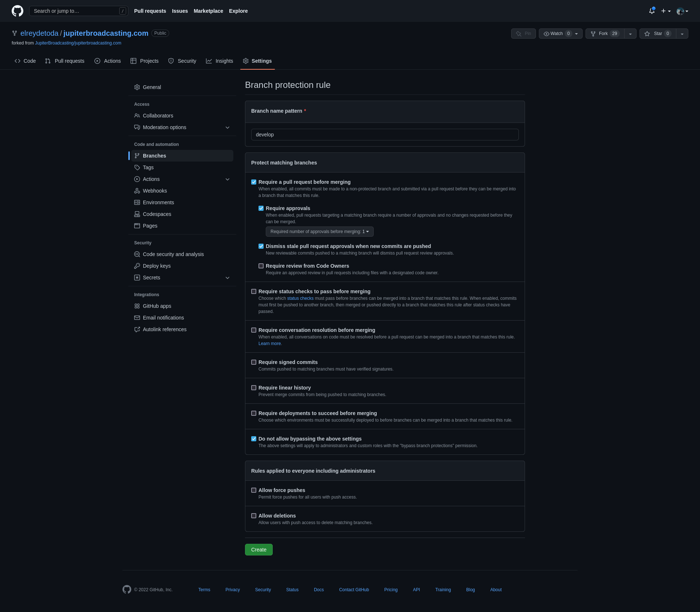Toggle Allow force pushes checkbox

[254, 490]
